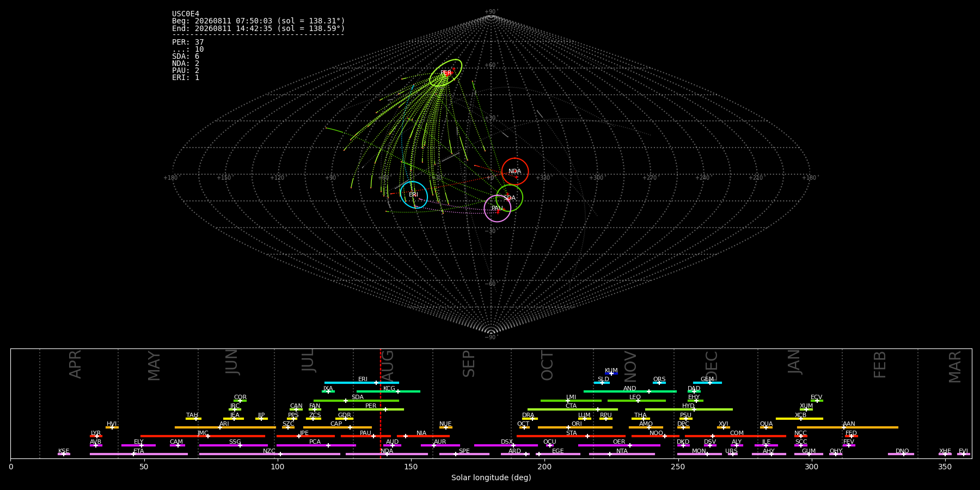Click the KUM shower marker

coord(611,373)
